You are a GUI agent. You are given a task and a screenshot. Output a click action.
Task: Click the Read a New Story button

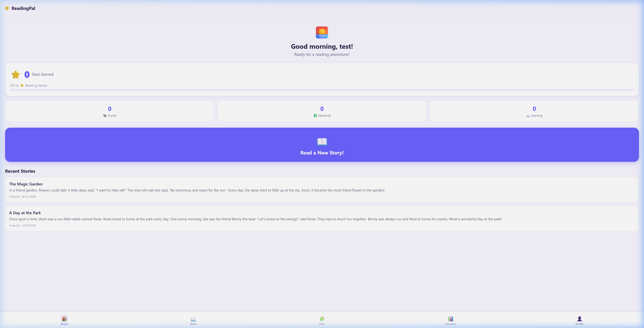coord(322,145)
